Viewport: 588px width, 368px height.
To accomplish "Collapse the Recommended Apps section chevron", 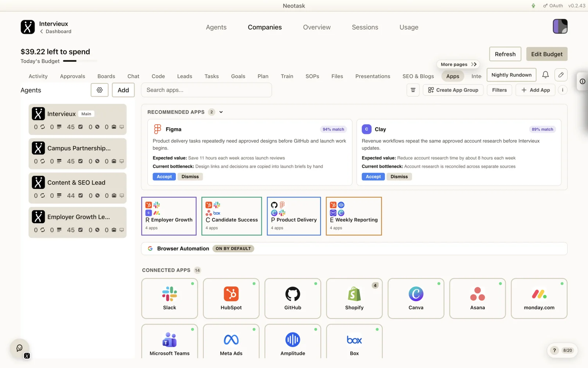I will point(221,112).
